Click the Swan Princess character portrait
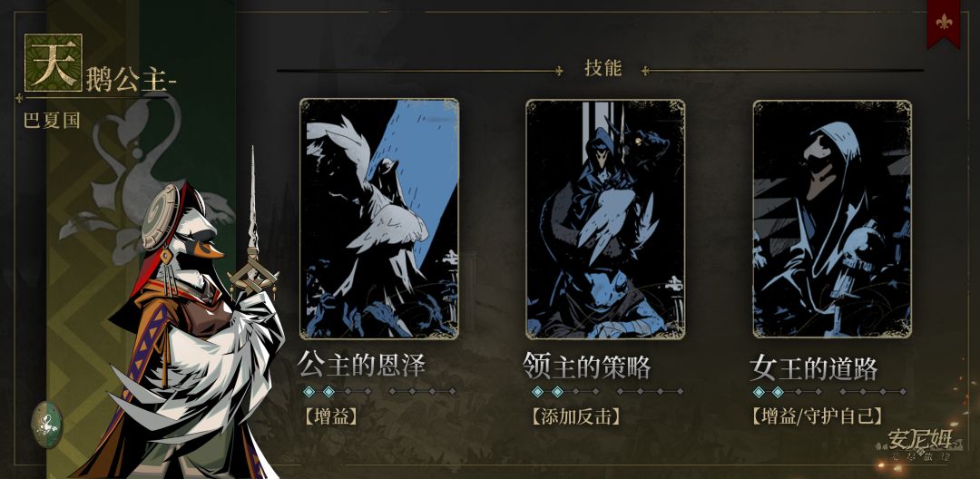 181,325
